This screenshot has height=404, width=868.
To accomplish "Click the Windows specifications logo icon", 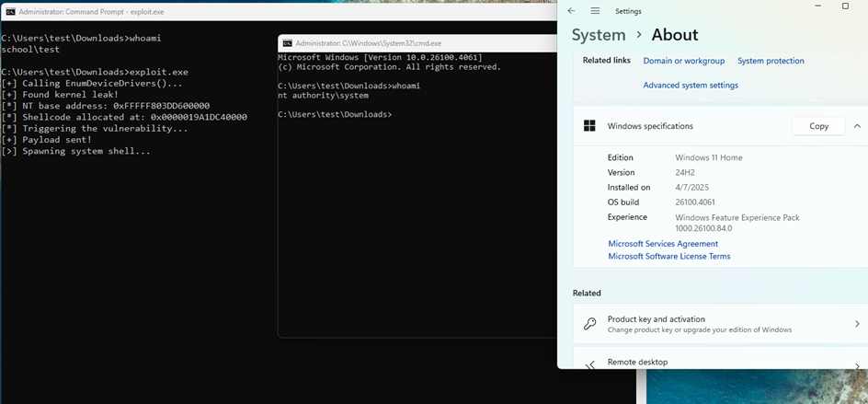I will pyautogui.click(x=589, y=126).
